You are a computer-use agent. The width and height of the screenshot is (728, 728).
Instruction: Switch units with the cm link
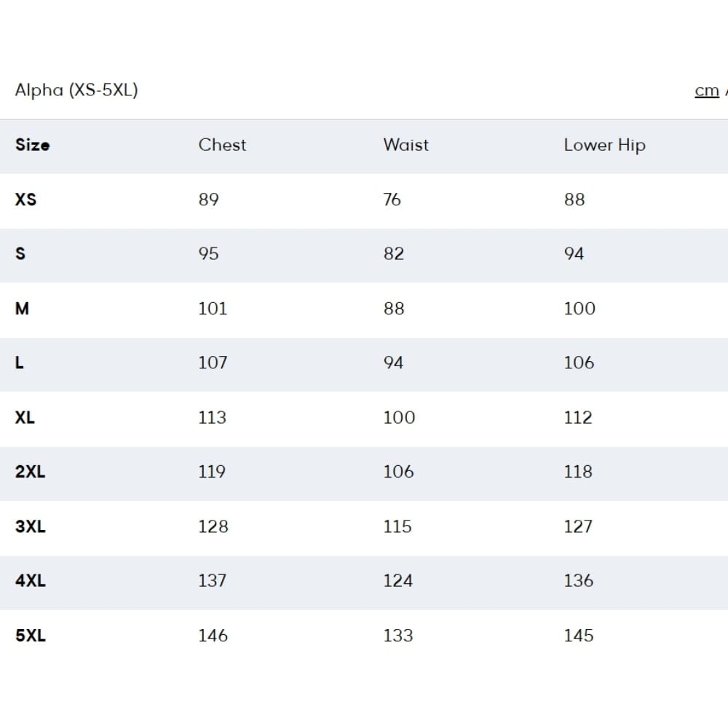(x=706, y=91)
